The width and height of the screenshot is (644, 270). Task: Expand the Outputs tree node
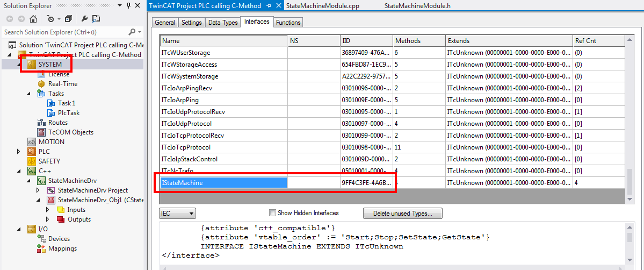[48, 219]
